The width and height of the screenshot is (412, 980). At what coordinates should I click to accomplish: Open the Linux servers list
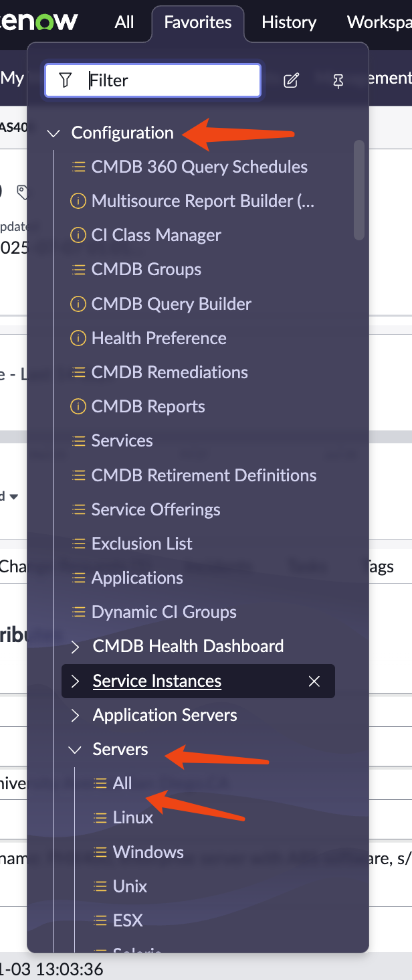click(x=133, y=817)
